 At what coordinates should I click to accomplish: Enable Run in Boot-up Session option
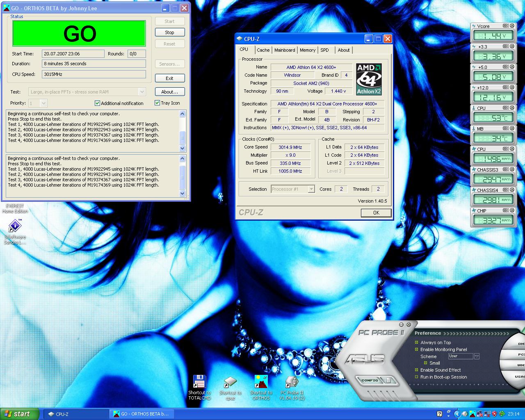pyautogui.click(x=417, y=377)
